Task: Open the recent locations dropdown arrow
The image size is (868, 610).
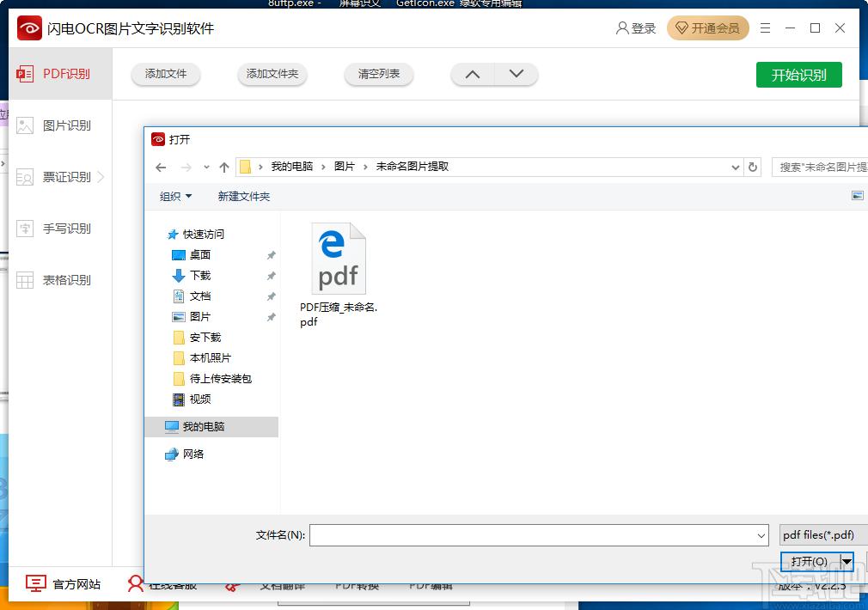Action: [206, 168]
